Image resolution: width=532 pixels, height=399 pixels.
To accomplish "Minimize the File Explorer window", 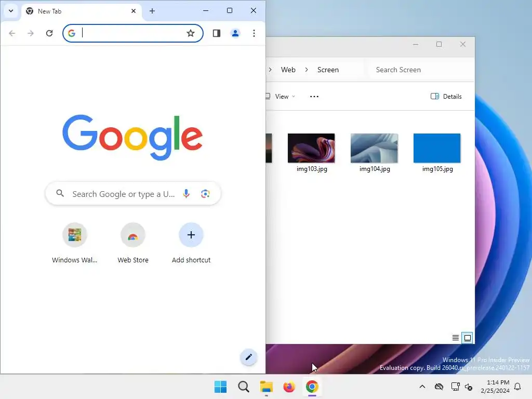I will pyautogui.click(x=416, y=45).
